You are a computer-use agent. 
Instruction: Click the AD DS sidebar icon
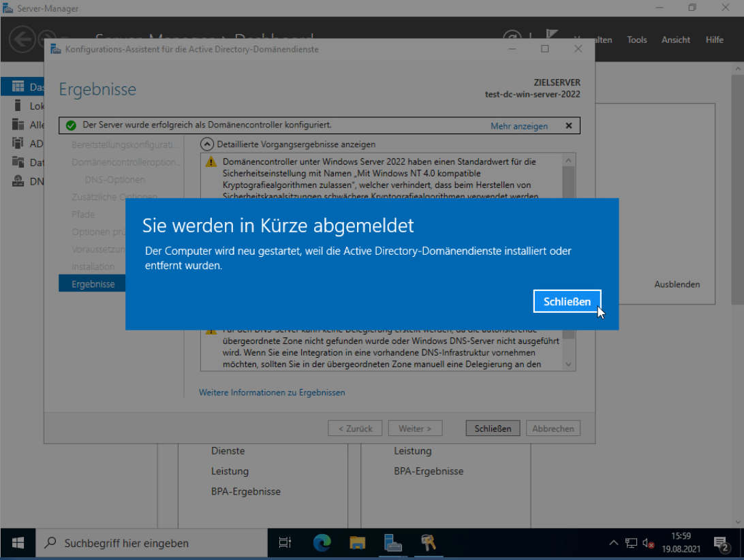pos(18,143)
